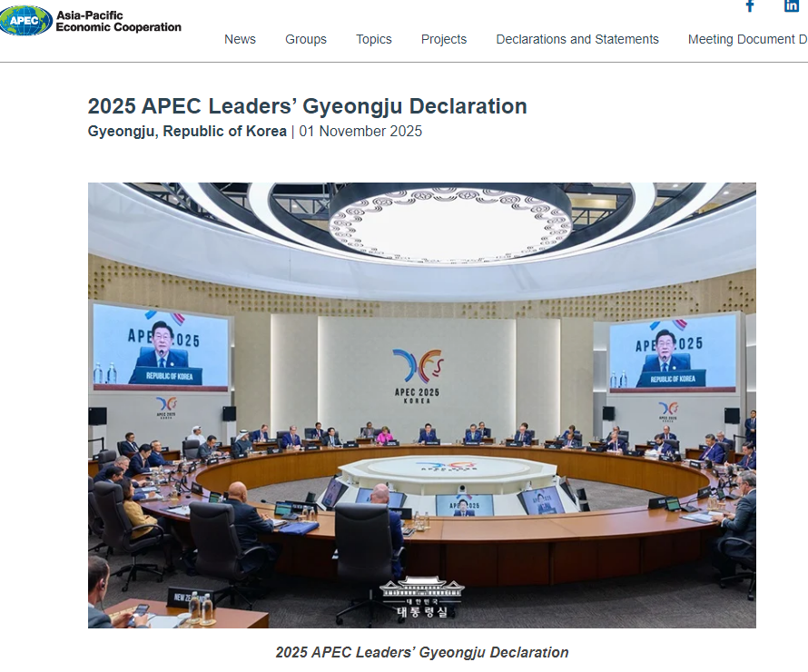Expand the Topics navigation menu

374,39
